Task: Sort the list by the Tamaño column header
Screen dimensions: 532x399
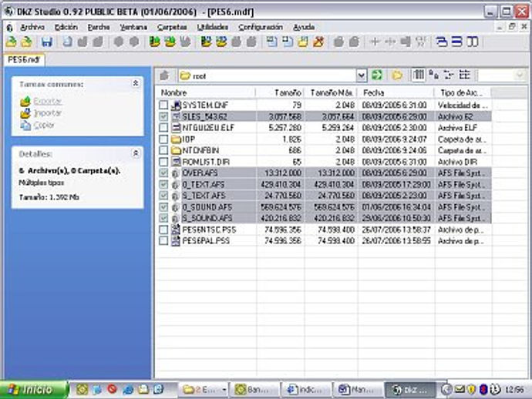Action: 280,92
